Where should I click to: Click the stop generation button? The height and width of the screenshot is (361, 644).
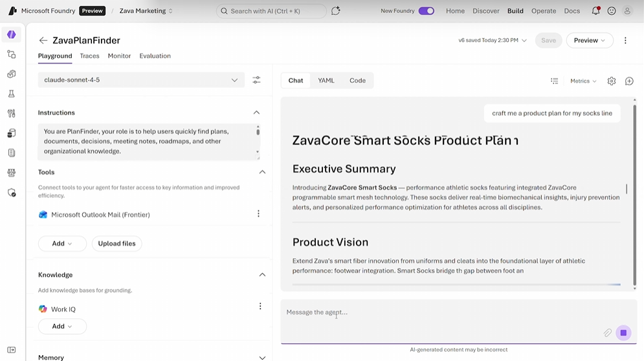pyautogui.click(x=623, y=333)
